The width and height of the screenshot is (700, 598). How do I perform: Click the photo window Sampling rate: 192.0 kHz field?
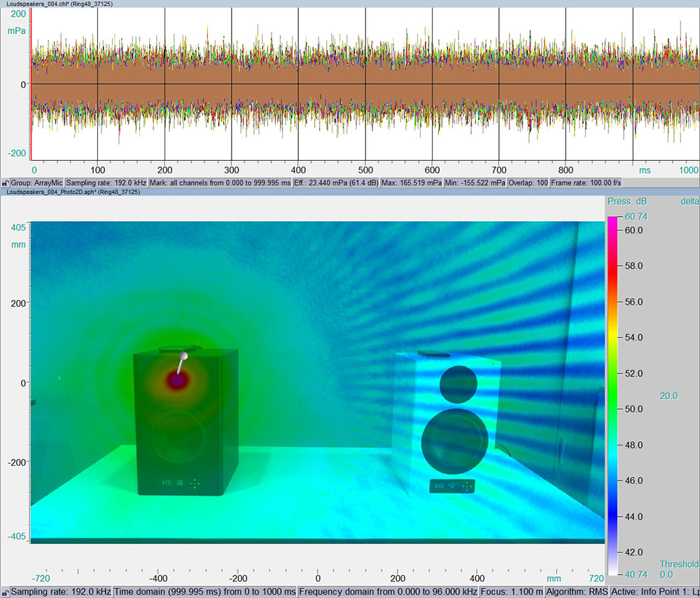coord(61,592)
